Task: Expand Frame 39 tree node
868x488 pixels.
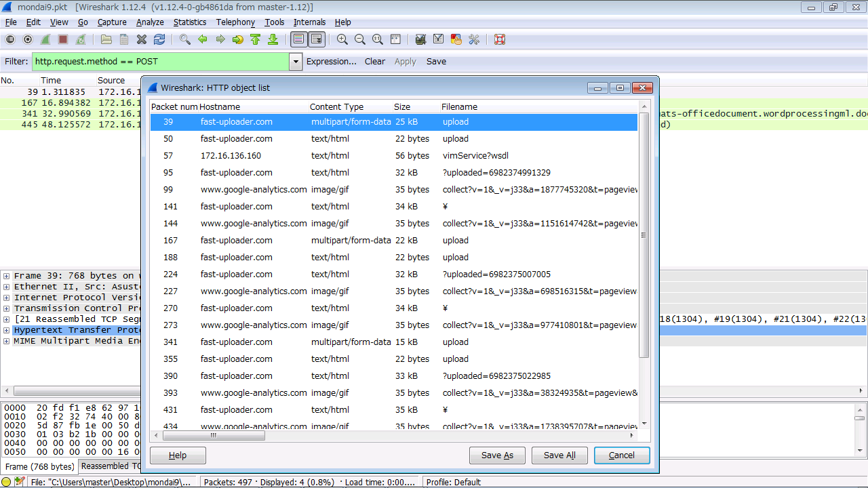Action: coord(7,276)
